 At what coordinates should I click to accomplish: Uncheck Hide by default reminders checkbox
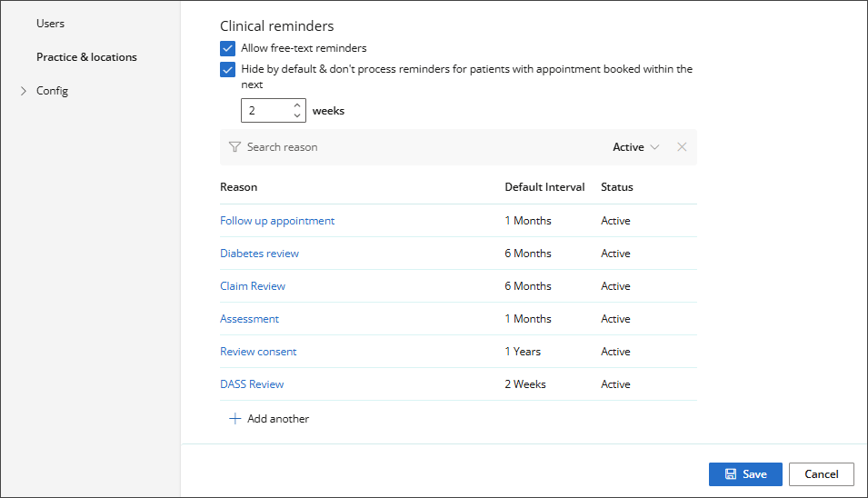[227, 69]
